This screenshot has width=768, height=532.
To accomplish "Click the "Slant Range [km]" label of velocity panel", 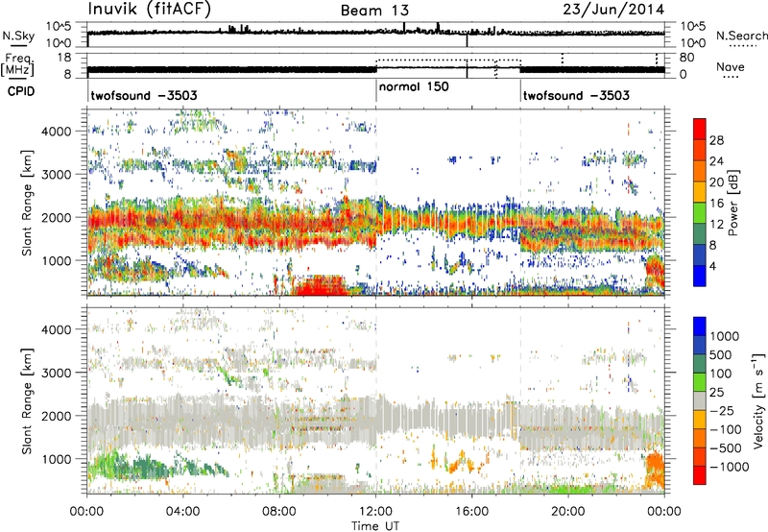I will [27, 401].
